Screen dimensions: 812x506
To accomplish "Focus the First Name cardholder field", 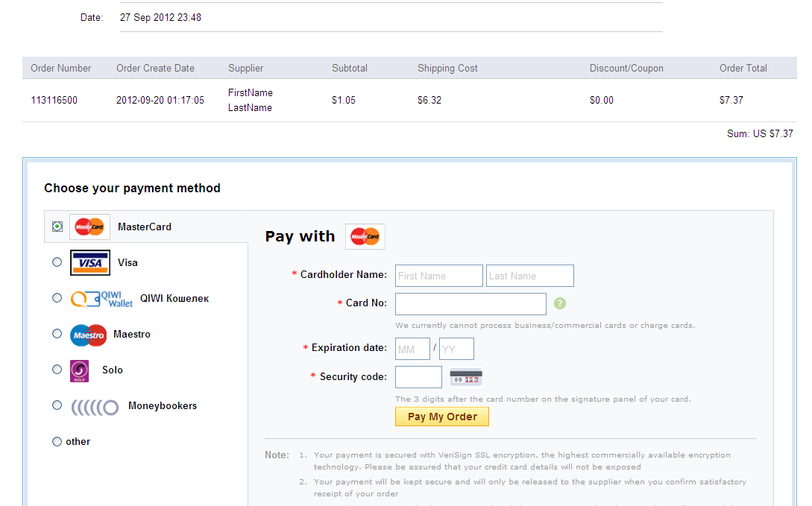I will 439,276.
